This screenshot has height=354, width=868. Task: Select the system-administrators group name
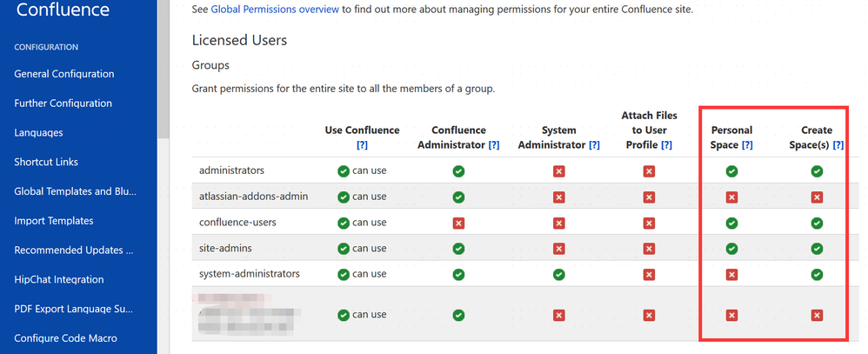(x=250, y=274)
